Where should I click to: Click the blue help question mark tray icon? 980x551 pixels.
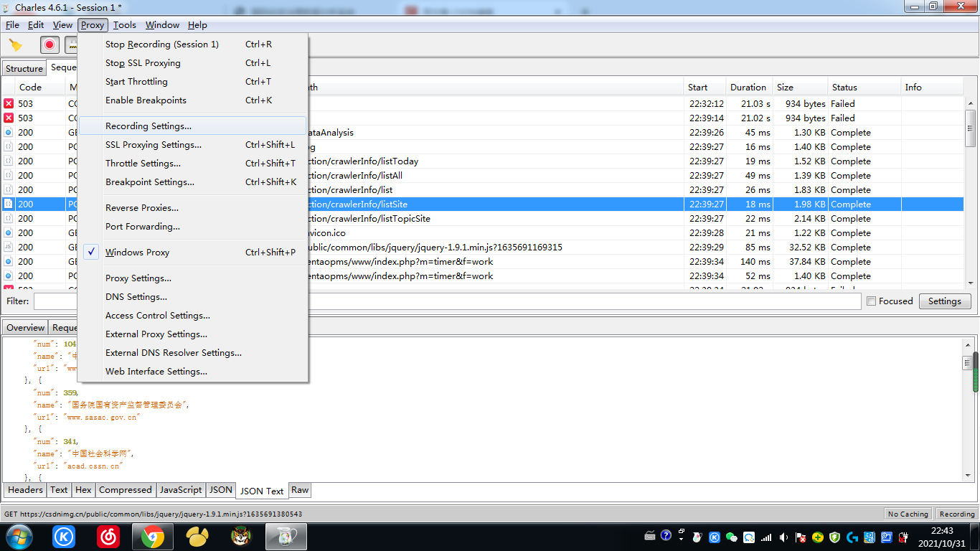(x=666, y=535)
